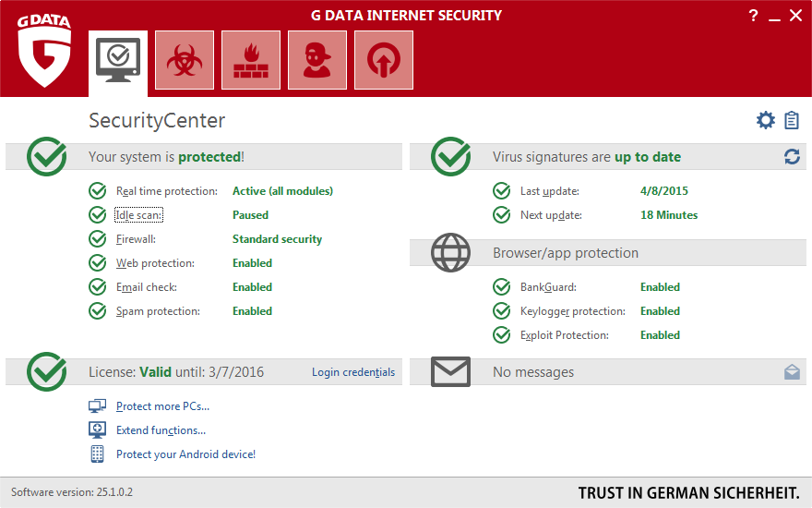Refresh virus signatures with update icon
The image size is (812, 508).
pos(792,157)
